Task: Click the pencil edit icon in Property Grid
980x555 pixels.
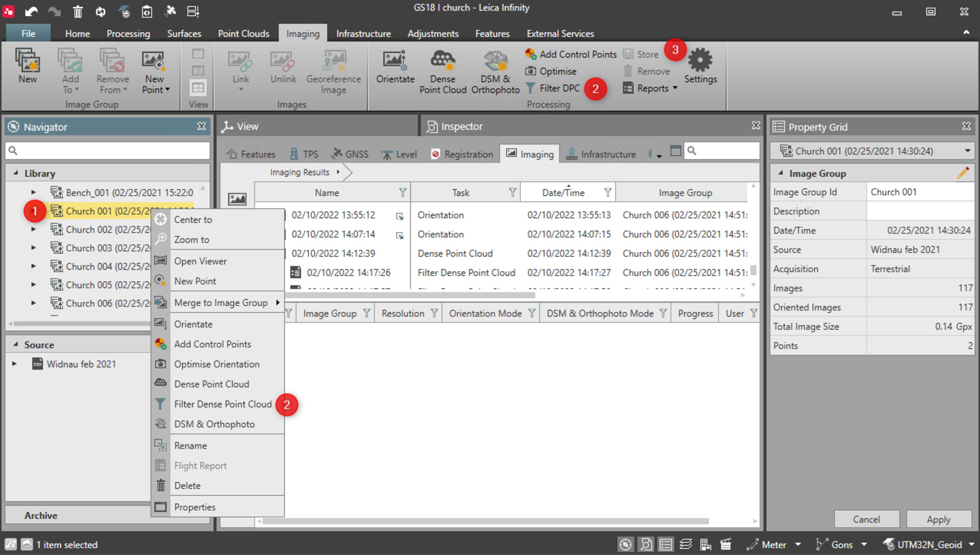Action: click(x=962, y=173)
